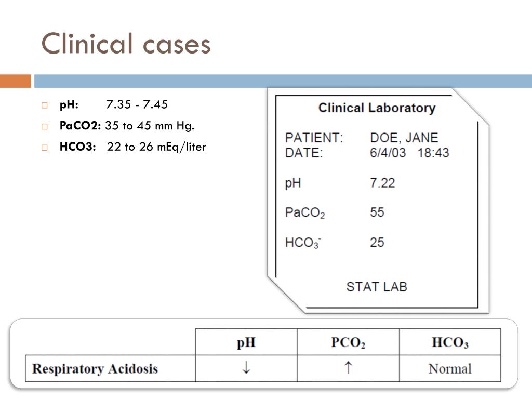Click the patient name DOE, JANE

pos(404,138)
